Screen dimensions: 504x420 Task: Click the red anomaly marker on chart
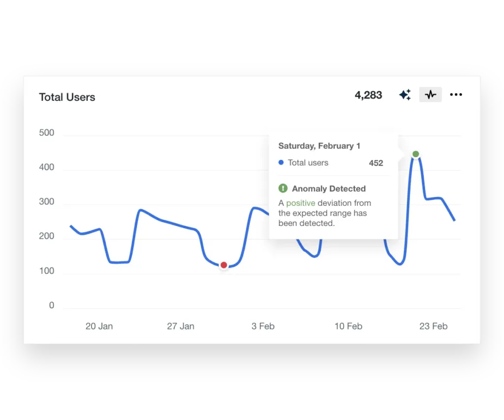[224, 265]
